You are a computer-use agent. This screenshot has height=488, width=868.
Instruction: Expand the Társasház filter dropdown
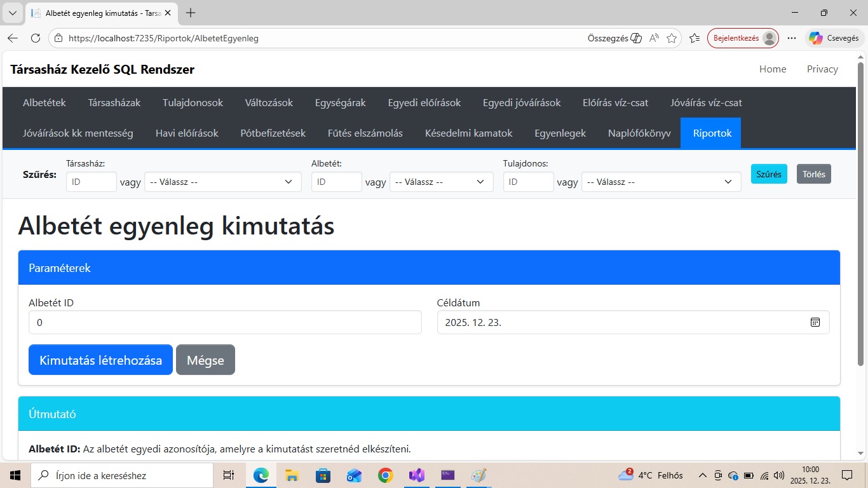click(222, 182)
